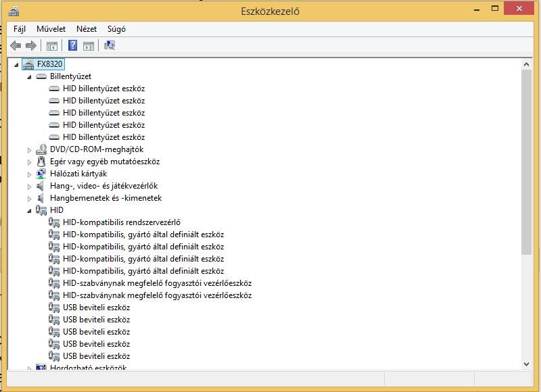Collapse the HID category

point(29,211)
